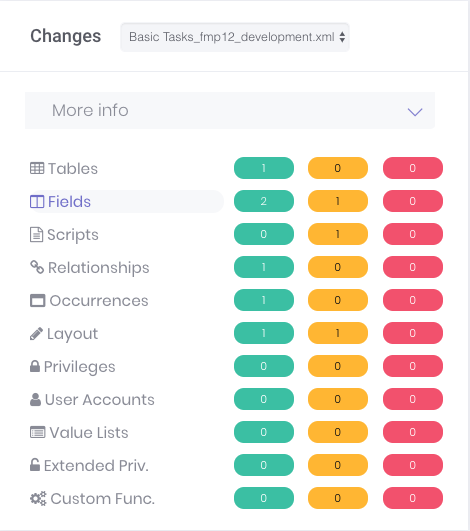
Task: Select the Value Lists category
Action: click(x=79, y=432)
